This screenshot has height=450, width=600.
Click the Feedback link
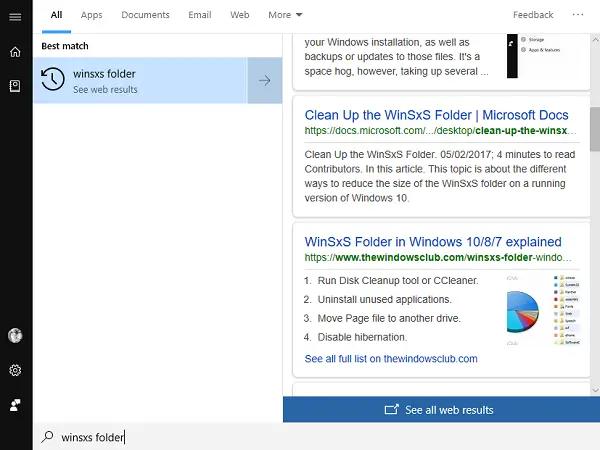point(533,15)
